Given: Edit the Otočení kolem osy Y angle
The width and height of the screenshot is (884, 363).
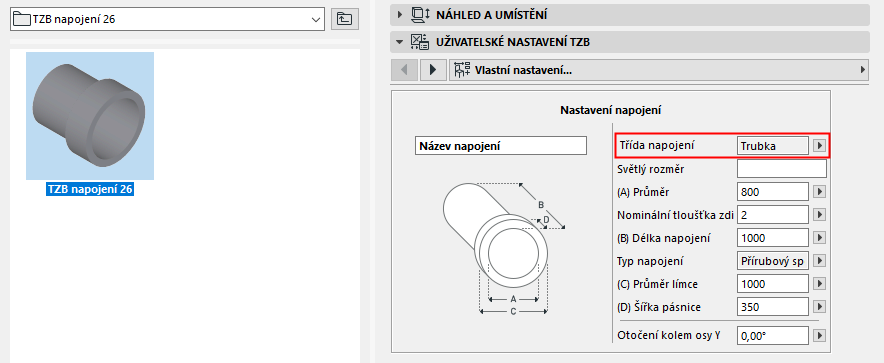Looking at the screenshot, I should point(772,335).
